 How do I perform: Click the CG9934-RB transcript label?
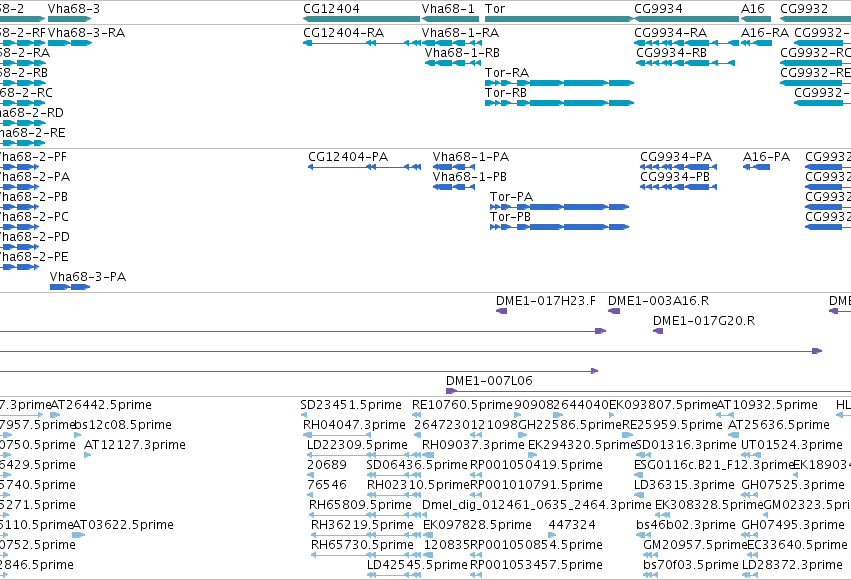coord(671,53)
